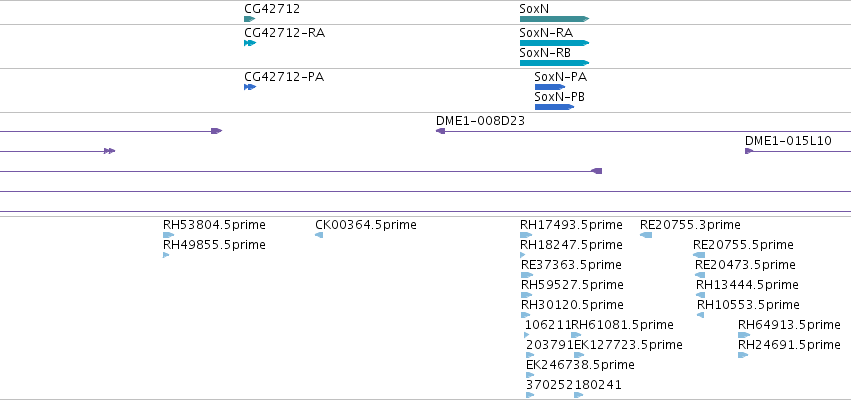
Task: Click the DME1-008D23 clone label
Action: [x=480, y=121]
